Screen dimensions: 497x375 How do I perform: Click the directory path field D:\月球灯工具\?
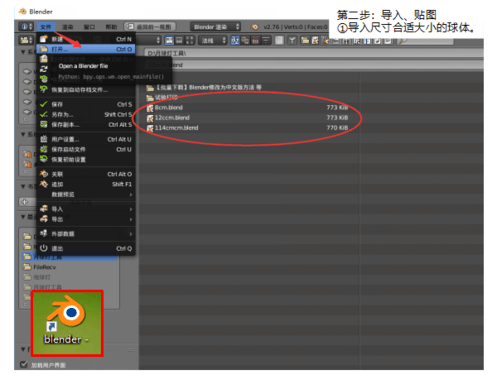coord(313,53)
